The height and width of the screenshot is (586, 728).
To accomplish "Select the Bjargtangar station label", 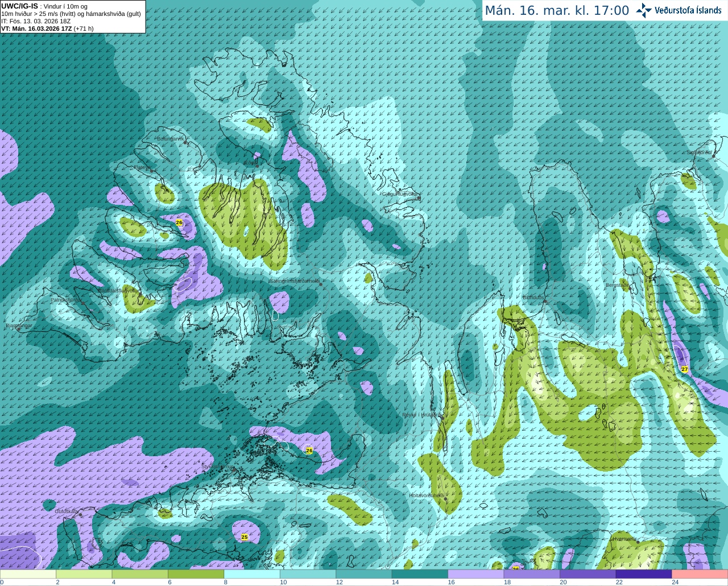I will tap(19, 325).
